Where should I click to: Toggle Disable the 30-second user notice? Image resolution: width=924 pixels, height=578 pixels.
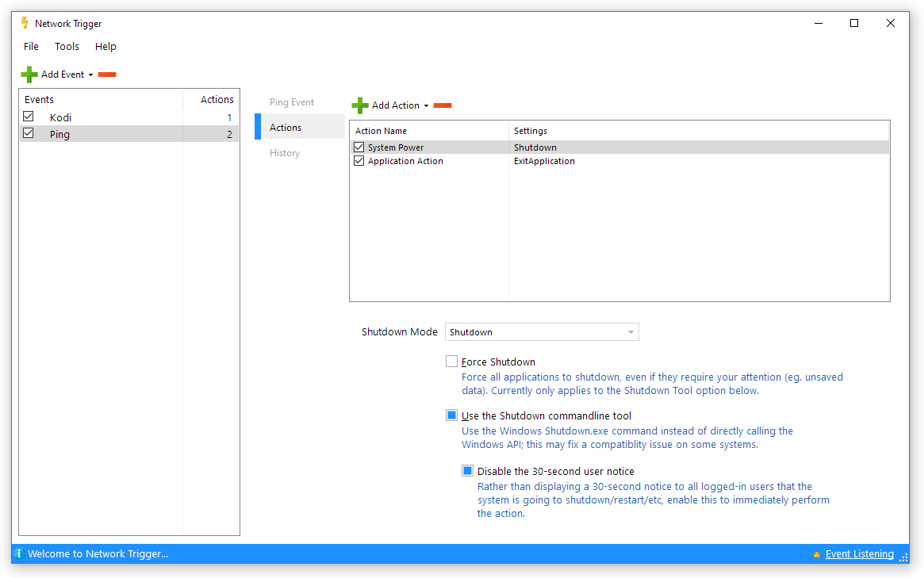(x=468, y=471)
